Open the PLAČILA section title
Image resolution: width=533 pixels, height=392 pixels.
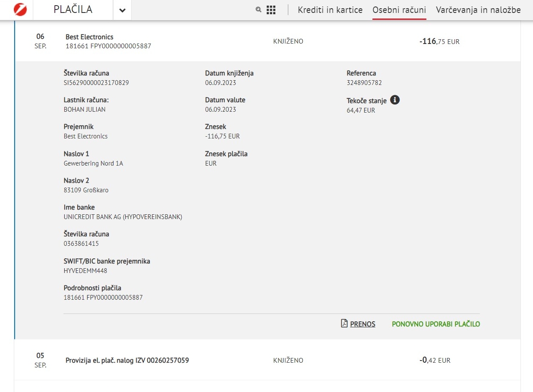pos(73,9)
